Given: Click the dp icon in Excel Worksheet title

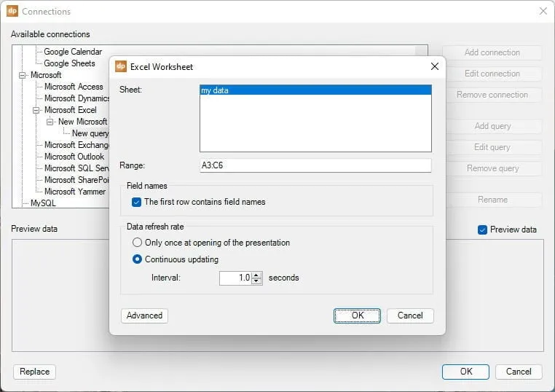Looking at the screenshot, I should coord(121,66).
